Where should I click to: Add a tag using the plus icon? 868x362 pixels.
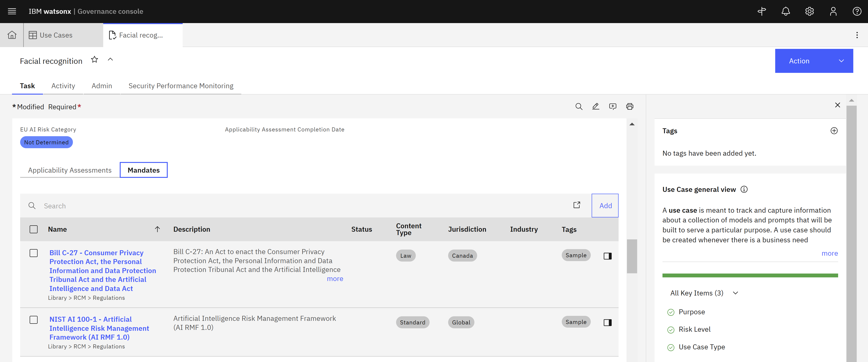(x=834, y=131)
